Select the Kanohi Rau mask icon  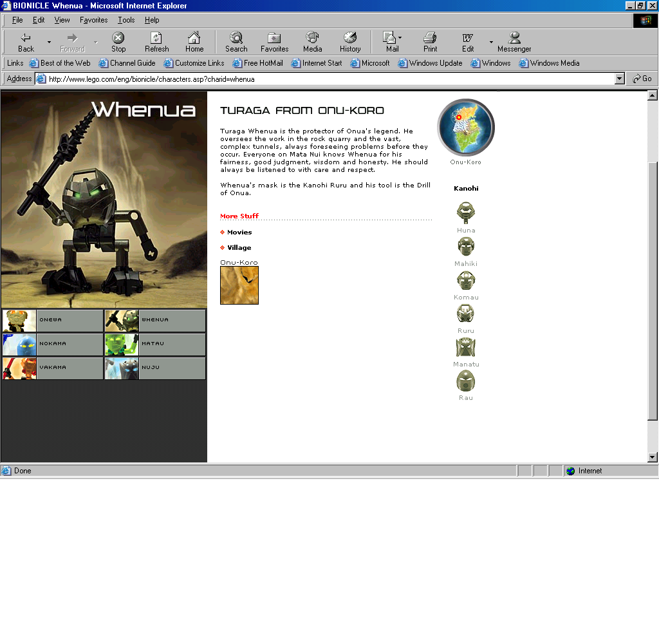(466, 381)
